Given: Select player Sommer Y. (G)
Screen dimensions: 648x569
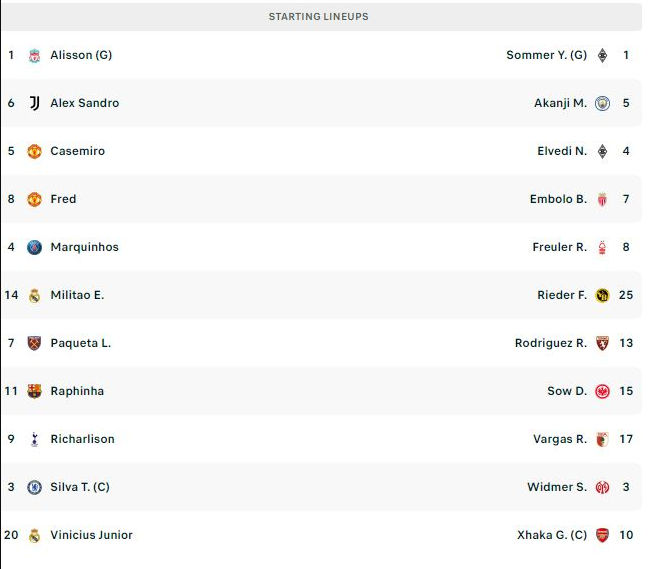Looking at the screenshot, I should coord(546,55).
